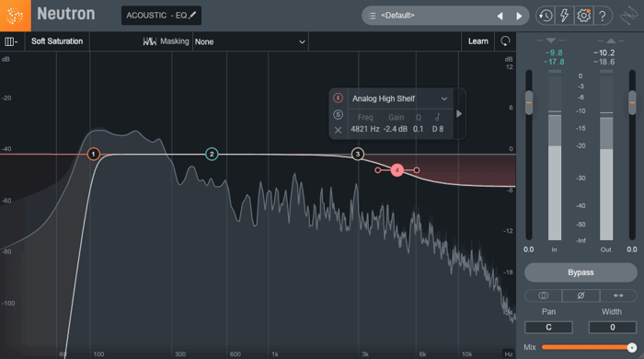The width and height of the screenshot is (644, 359).
Task: Click the input gain value 0.0 under the left fader
Action: (529, 249)
